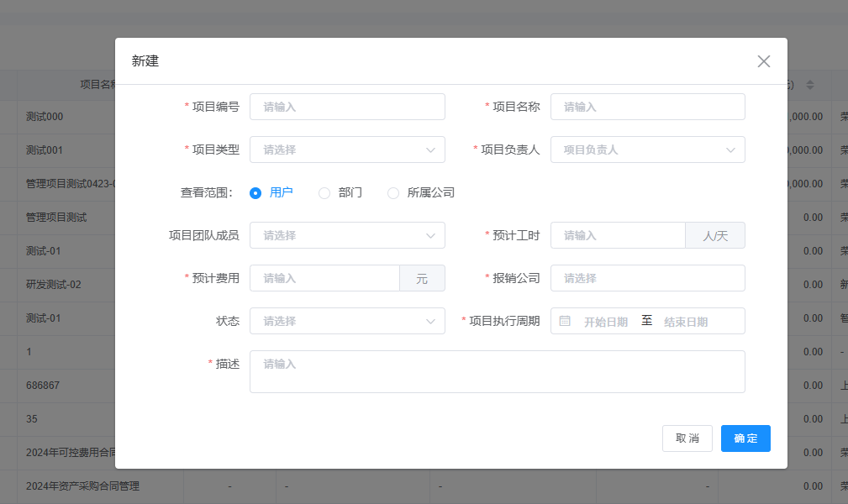Open 项目团队成员 selection dropdown

347,235
